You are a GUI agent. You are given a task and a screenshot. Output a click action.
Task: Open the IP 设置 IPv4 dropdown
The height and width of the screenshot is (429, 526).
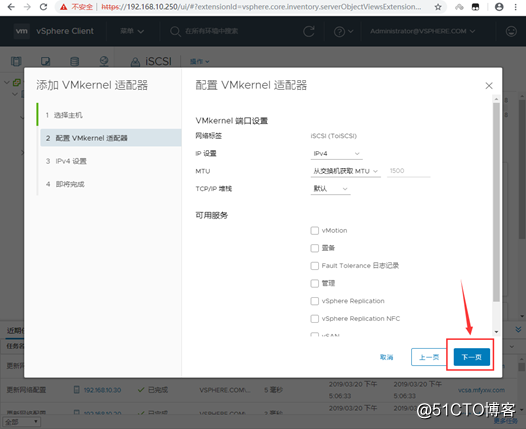pyautogui.click(x=336, y=154)
